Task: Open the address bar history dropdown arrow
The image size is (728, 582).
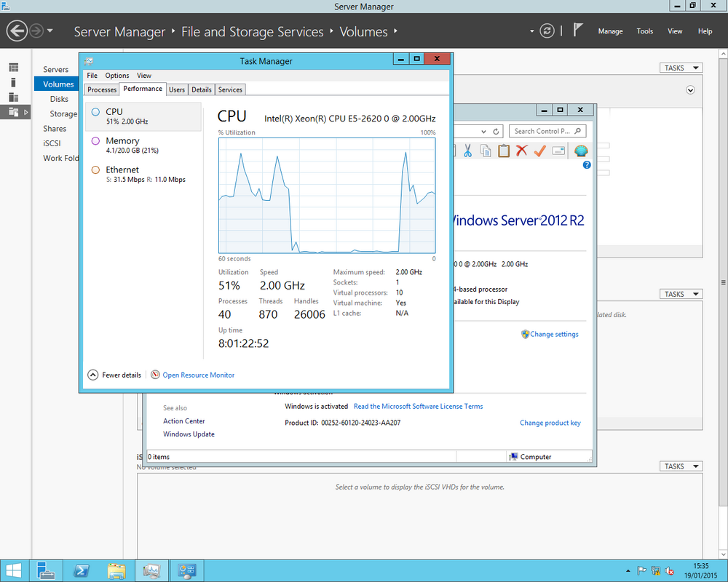Action: [484, 132]
